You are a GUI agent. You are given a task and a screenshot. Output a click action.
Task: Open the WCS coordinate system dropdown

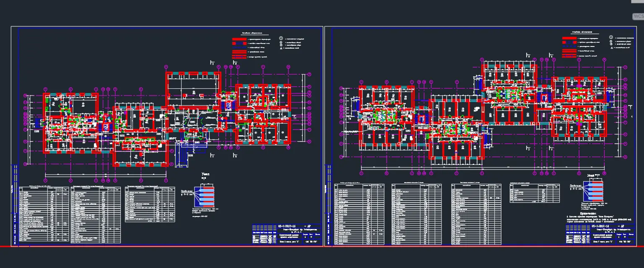coord(638,17)
